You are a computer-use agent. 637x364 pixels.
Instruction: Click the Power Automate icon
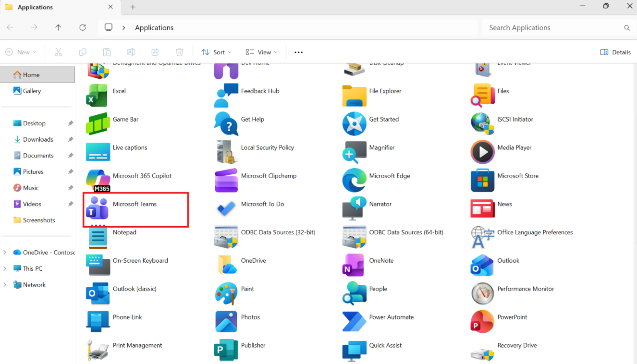(354, 322)
